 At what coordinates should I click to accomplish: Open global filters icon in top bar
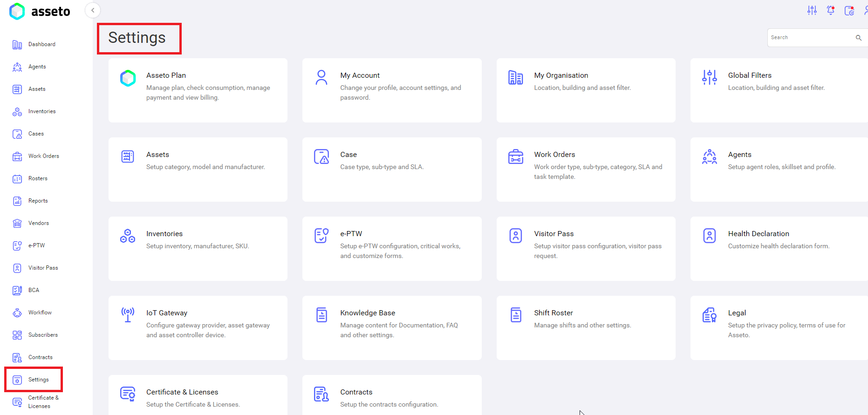coord(812,10)
